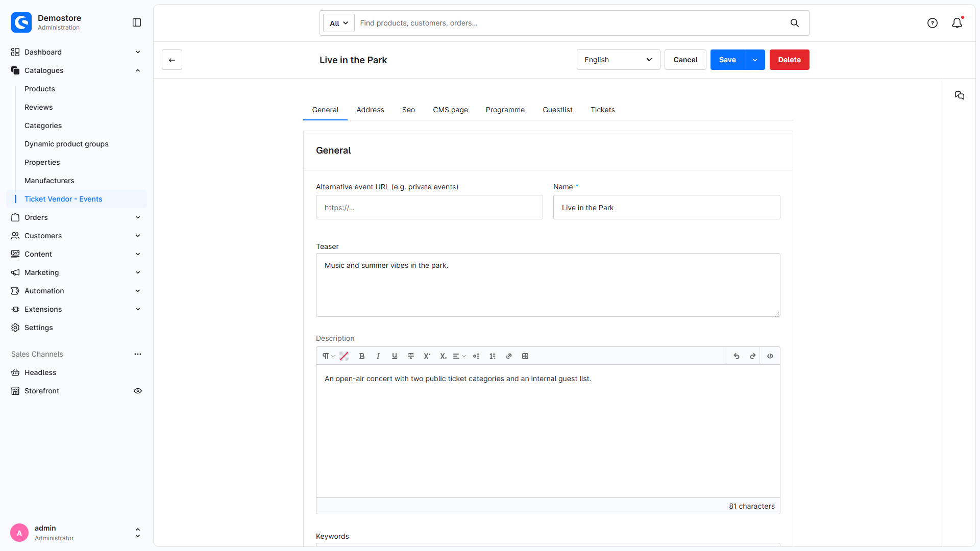Open the English language selector
This screenshot has height=551, width=980.
point(618,60)
